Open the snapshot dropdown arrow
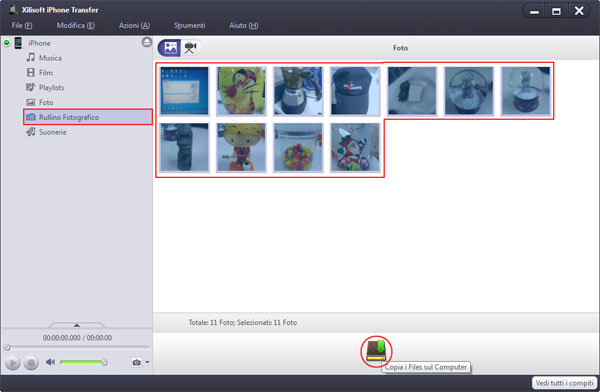This screenshot has height=392, width=600. point(147,362)
